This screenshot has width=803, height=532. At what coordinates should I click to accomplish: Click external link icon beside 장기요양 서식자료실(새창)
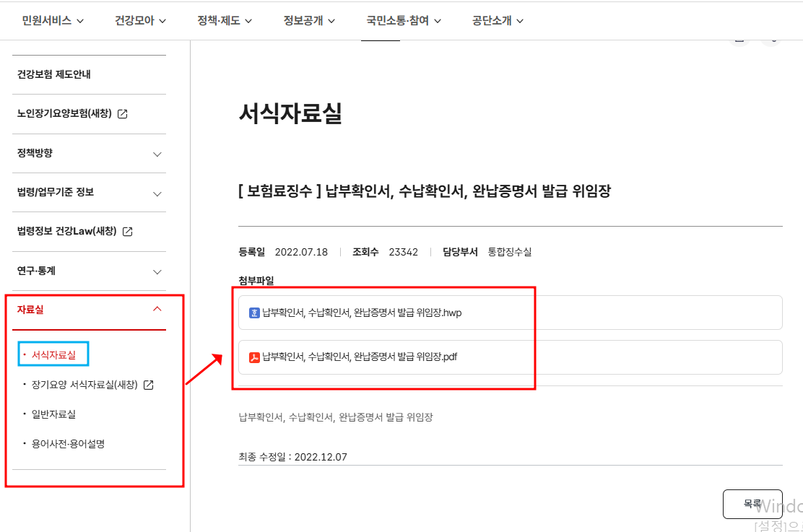tap(149, 385)
